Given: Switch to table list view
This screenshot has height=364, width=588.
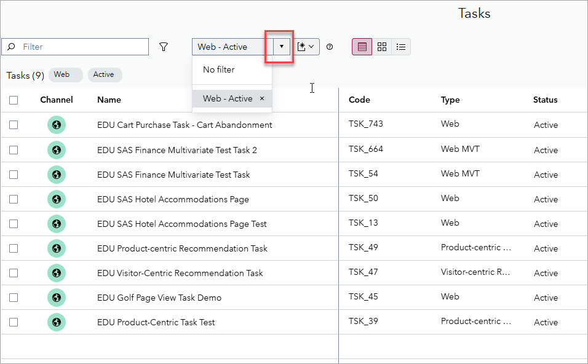Looking at the screenshot, I should click(362, 47).
